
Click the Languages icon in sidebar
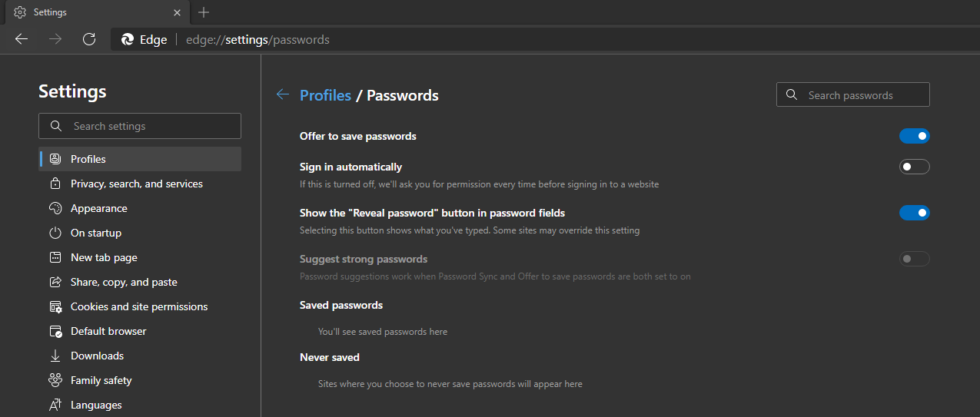coord(55,405)
